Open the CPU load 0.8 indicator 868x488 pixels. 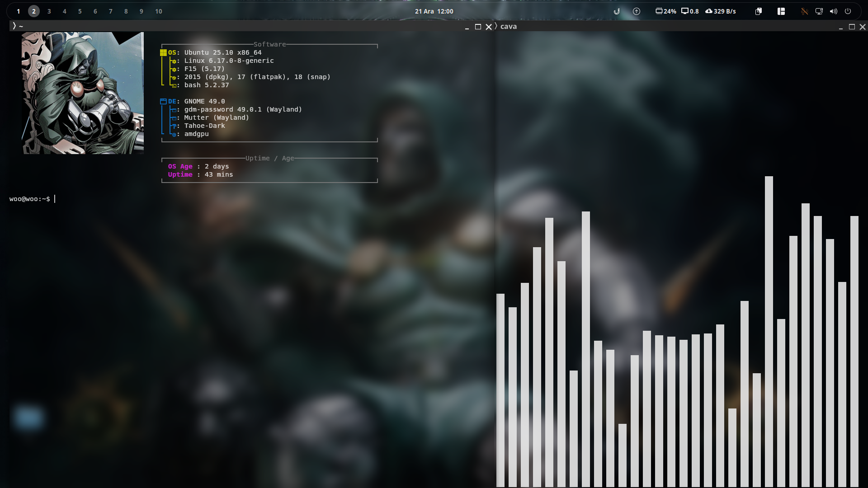click(690, 11)
